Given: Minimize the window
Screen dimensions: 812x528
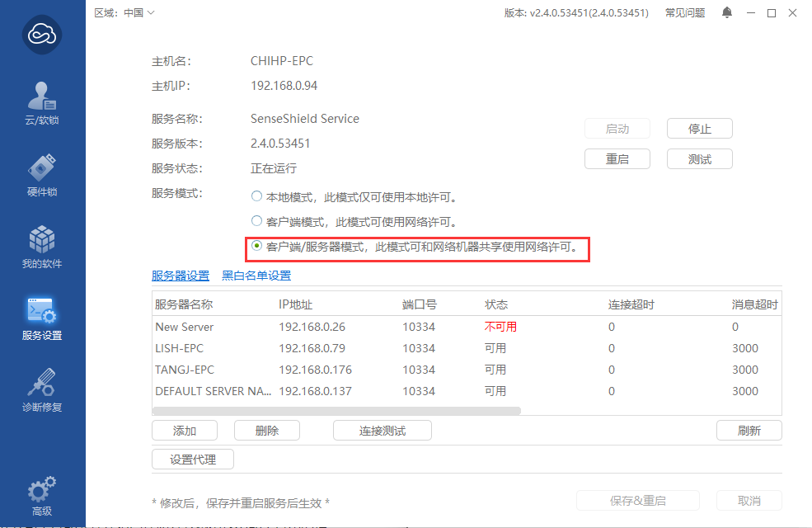Looking at the screenshot, I should pyautogui.click(x=751, y=13).
